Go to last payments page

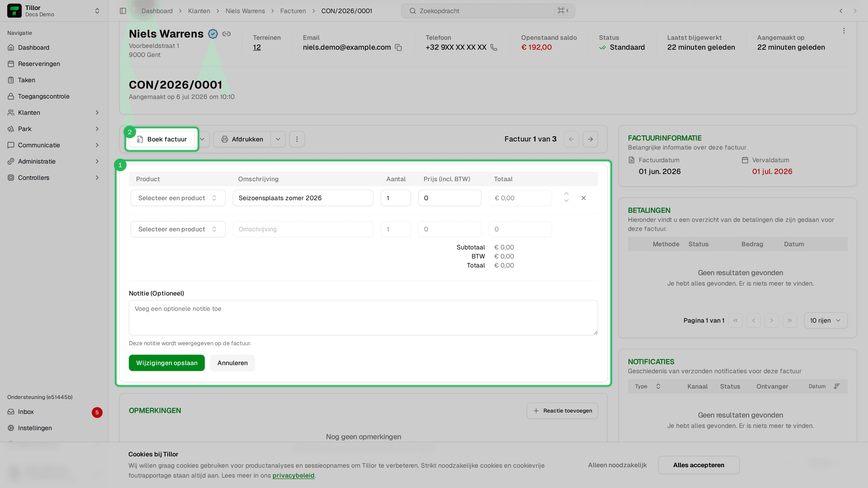coord(790,320)
